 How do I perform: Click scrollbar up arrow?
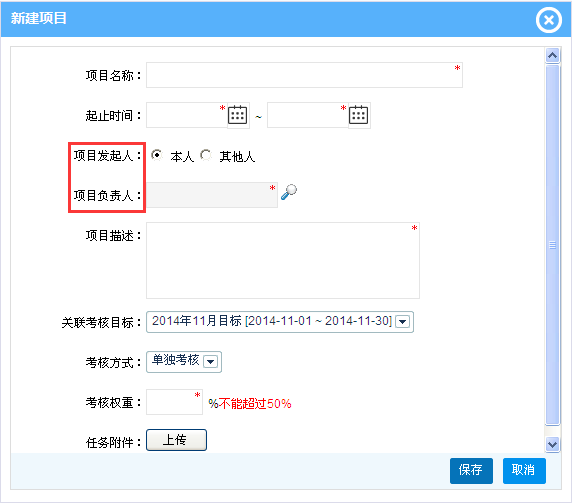point(553,55)
